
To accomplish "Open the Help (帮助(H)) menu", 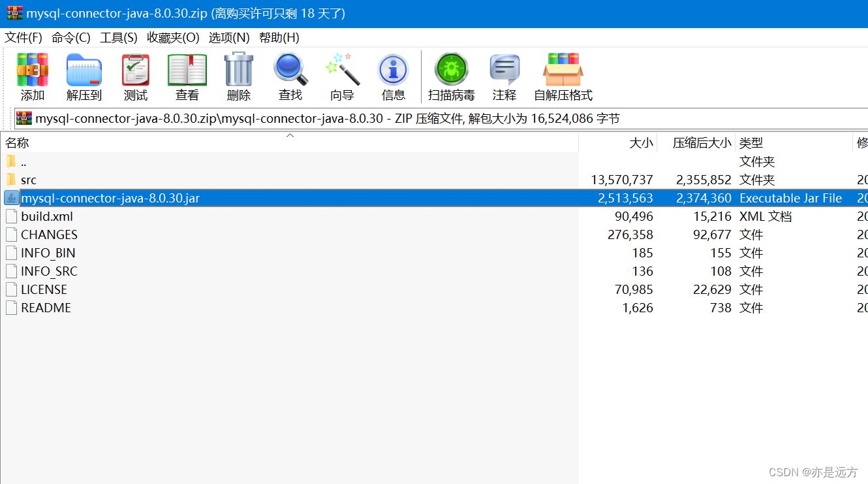I will coord(279,38).
